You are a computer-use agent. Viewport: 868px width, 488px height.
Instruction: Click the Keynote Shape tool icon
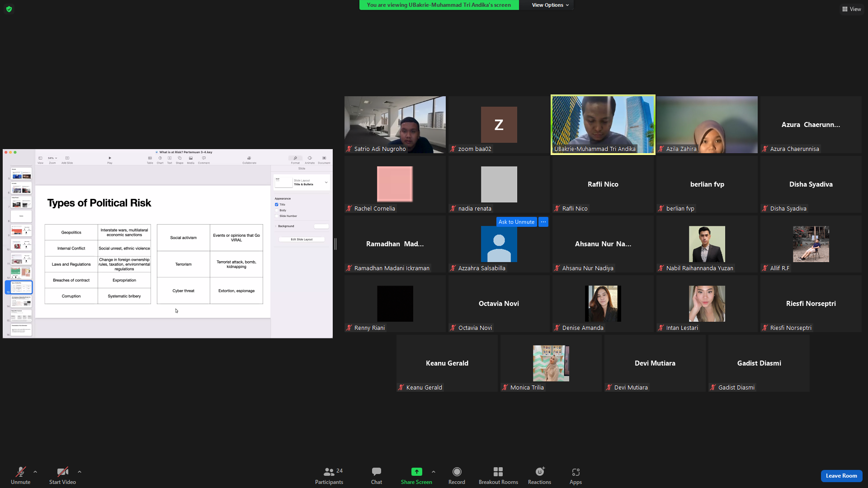[179, 158]
